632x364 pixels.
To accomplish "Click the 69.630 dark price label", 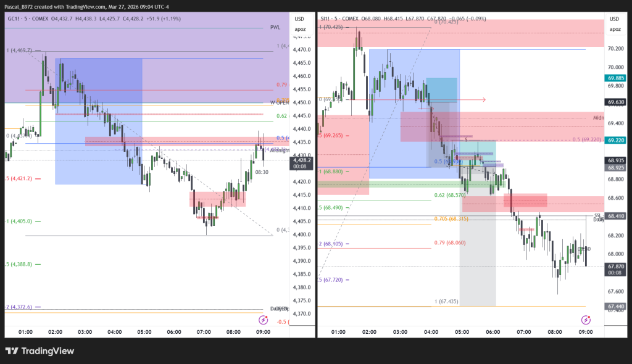I will (615, 102).
